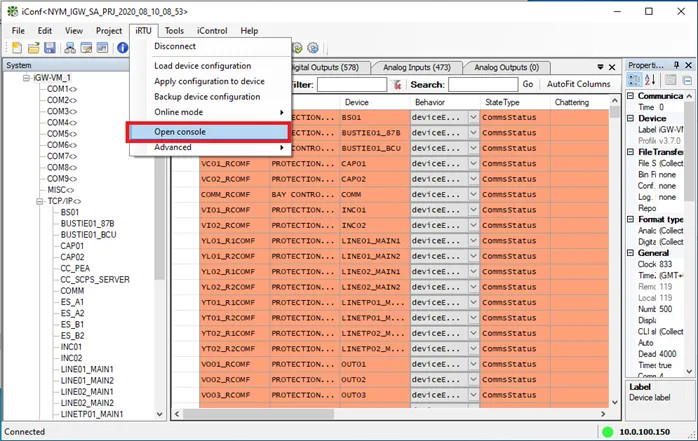Open the Project menu

pos(109,31)
